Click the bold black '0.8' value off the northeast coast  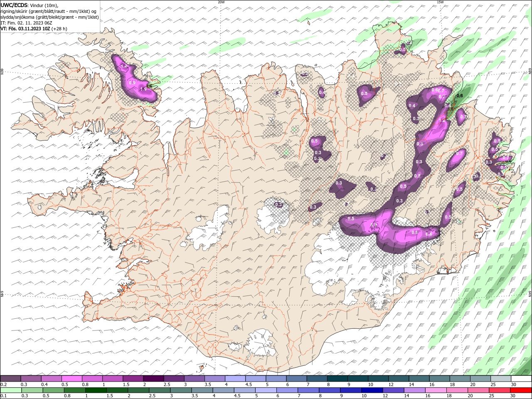(459, 96)
